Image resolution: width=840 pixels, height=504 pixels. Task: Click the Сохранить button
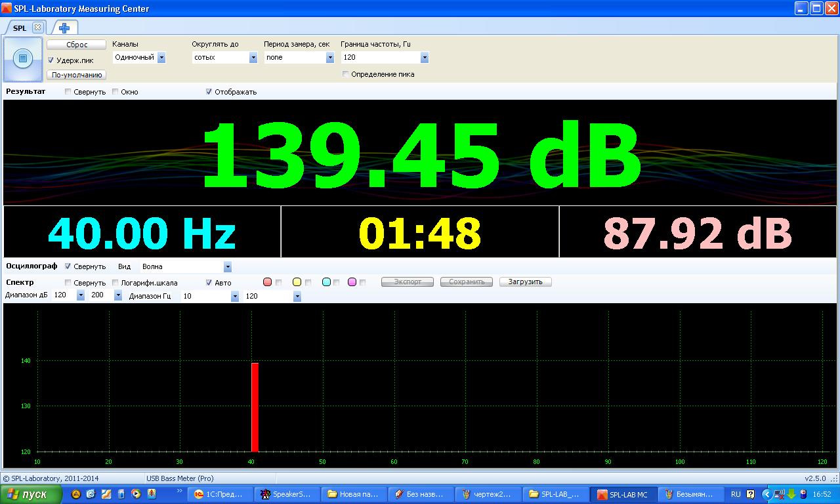pos(467,282)
